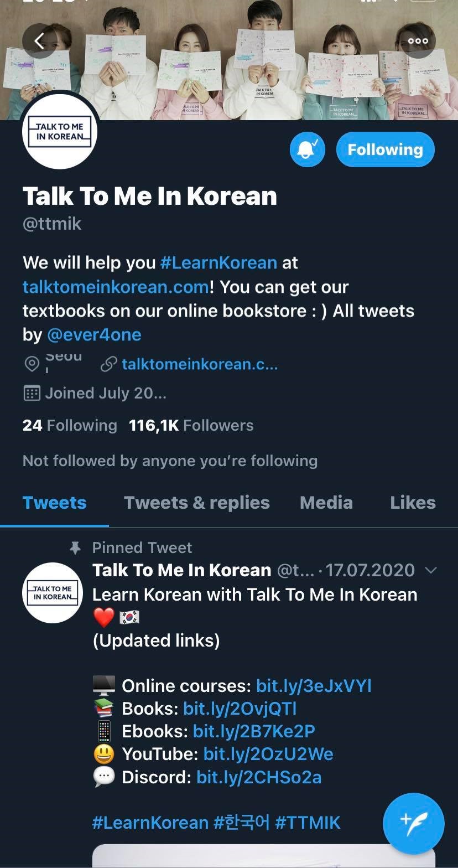Open the #TTMIK hashtag in pinned tweet
458x868 pixels.
click(x=308, y=823)
